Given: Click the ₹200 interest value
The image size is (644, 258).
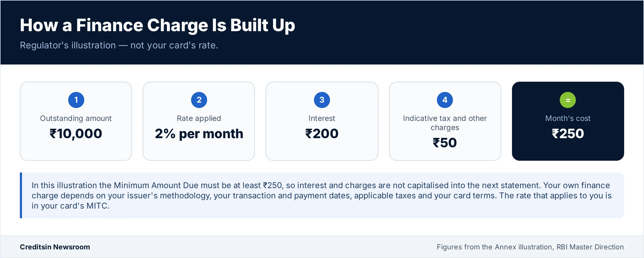Looking at the screenshot, I should coord(322,134).
